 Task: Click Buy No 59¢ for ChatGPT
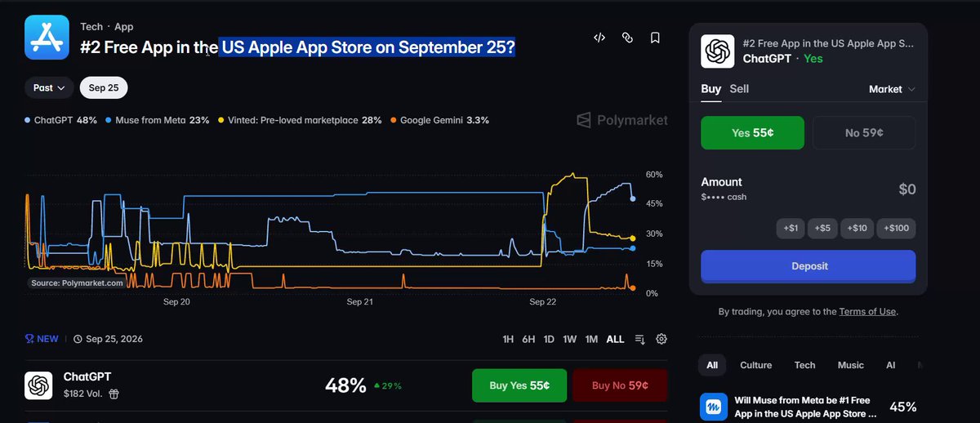[620, 385]
